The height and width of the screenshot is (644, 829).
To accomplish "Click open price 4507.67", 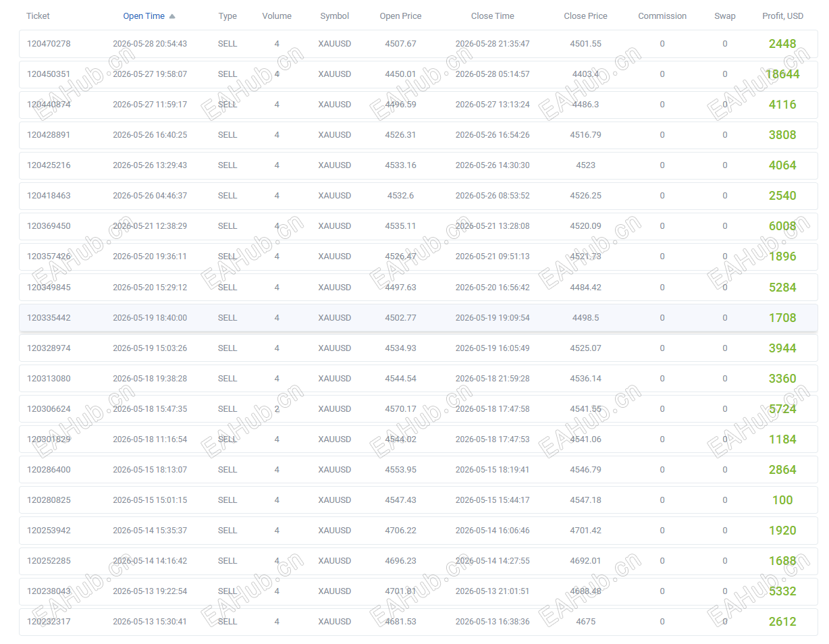I will (400, 44).
